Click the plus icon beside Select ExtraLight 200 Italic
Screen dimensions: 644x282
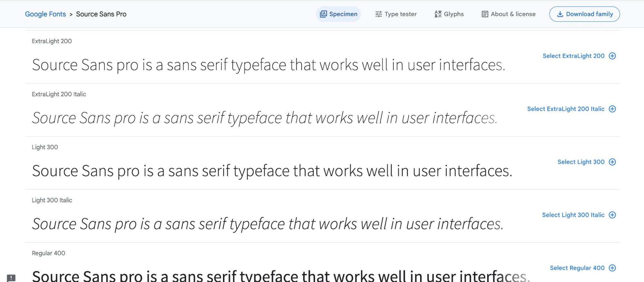[612, 109]
